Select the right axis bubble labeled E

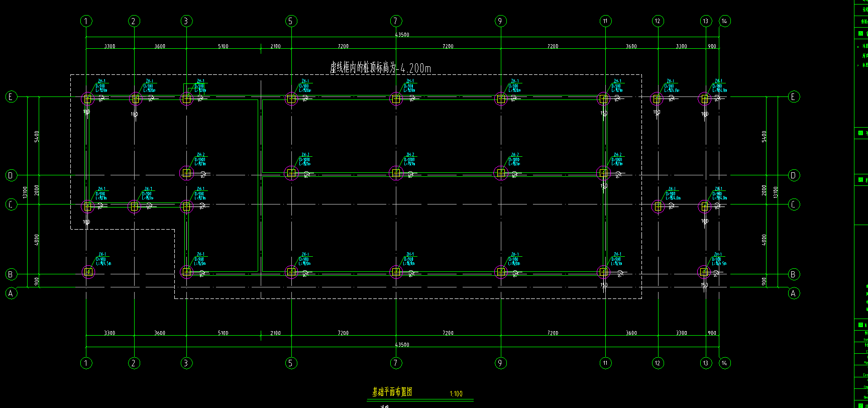[794, 97]
